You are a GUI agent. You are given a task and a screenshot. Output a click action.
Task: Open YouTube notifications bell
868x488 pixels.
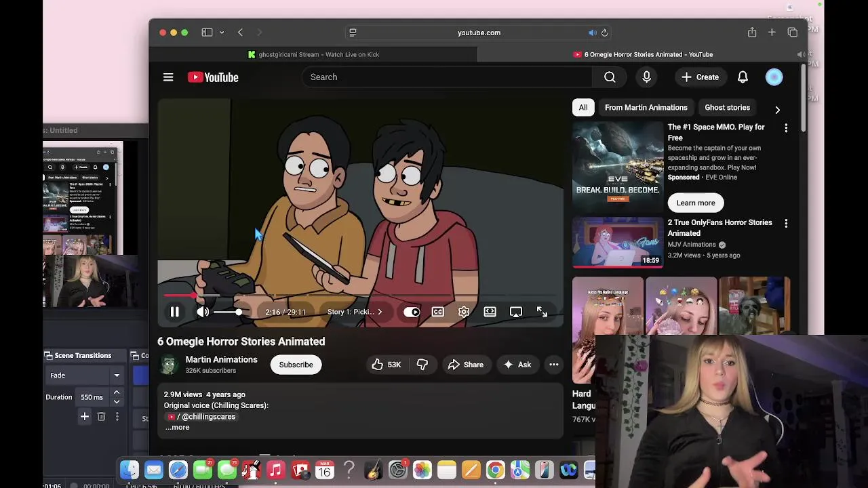[x=743, y=77]
